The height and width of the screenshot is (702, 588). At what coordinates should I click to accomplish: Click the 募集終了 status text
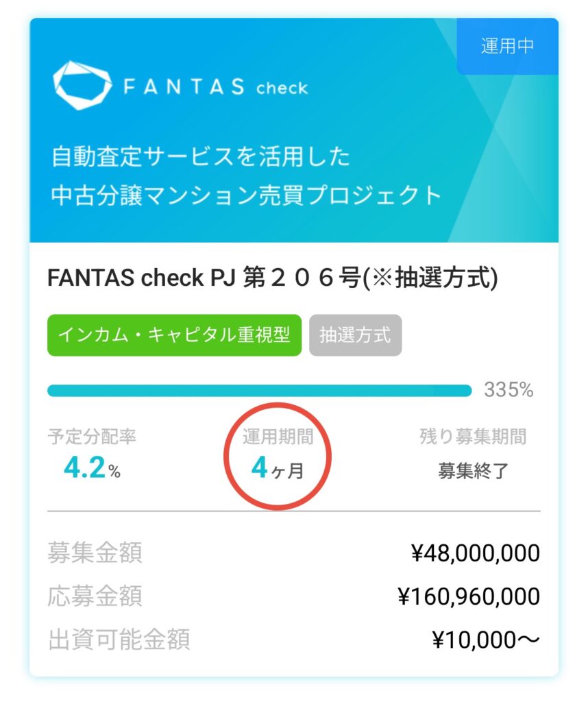coord(473,471)
